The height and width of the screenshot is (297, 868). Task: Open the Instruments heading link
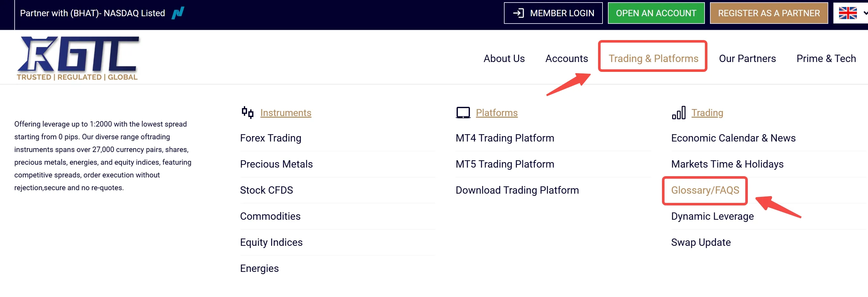tap(286, 113)
